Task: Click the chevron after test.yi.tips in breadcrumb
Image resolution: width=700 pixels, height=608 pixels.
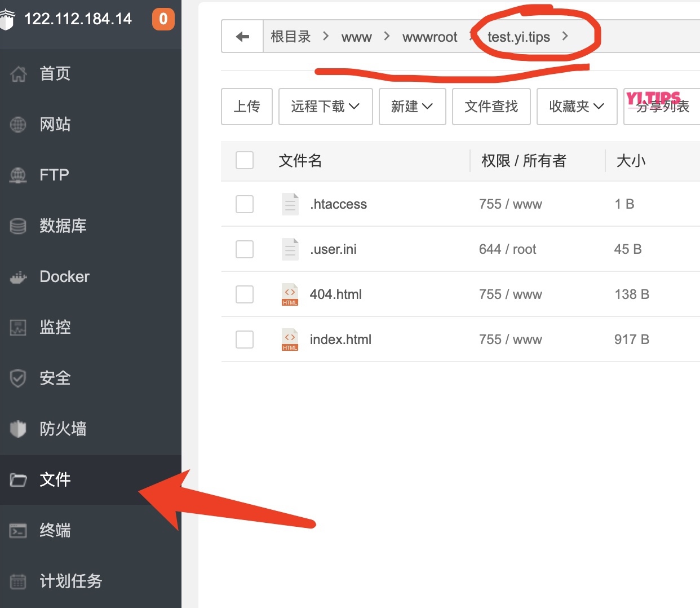Action: point(565,36)
